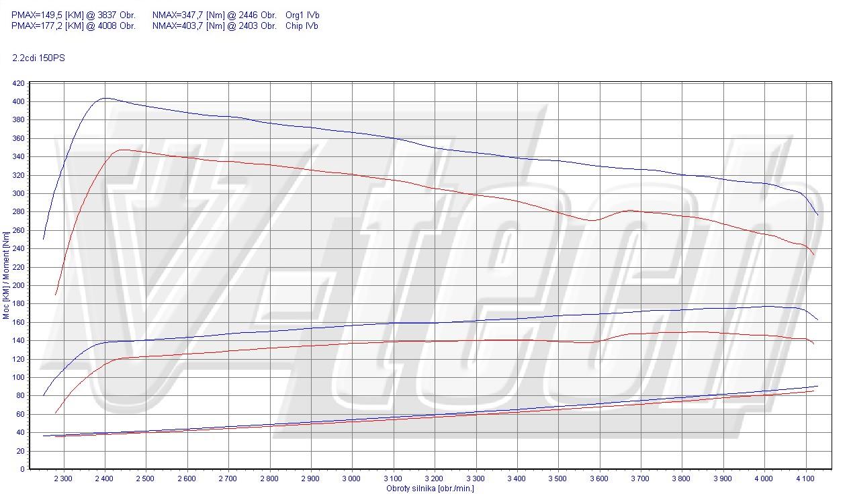Image resolution: width=849 pixels, height=504 pixels.
Task: Click the peak of the red torque curve
Action: tap(122, 150)
